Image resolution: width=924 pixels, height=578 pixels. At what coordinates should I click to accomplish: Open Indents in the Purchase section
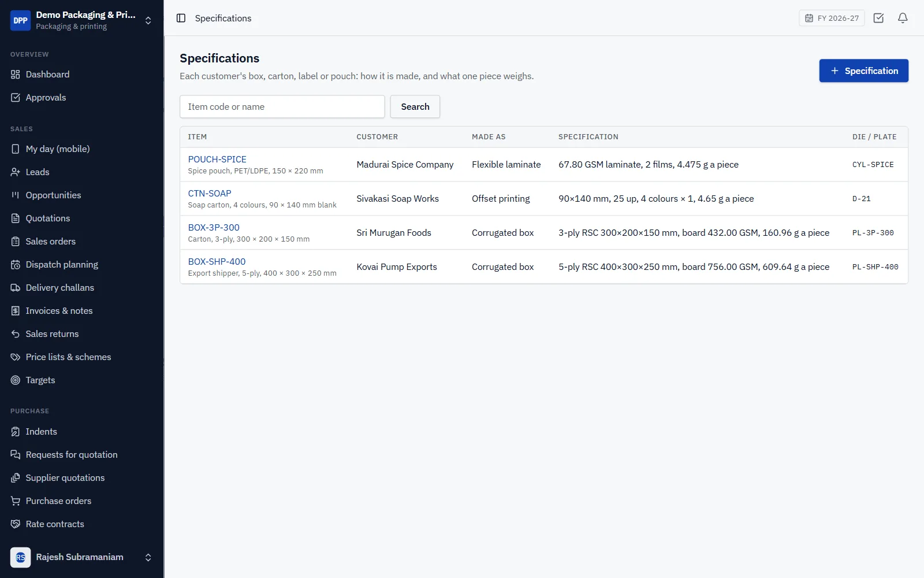(41, 432)
